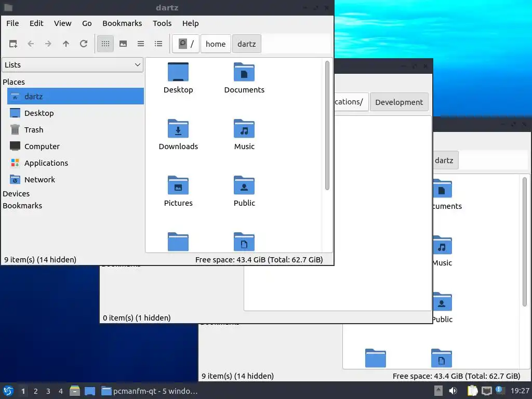532x399 pixels.
Task: Click the dartz path button in front window
Action: tap(247, 44)
